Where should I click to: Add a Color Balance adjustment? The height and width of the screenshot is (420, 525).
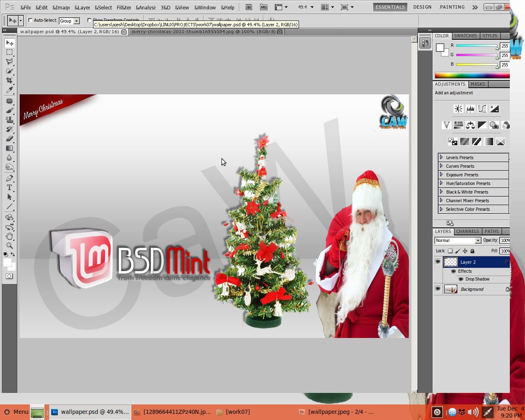[470, 125]
